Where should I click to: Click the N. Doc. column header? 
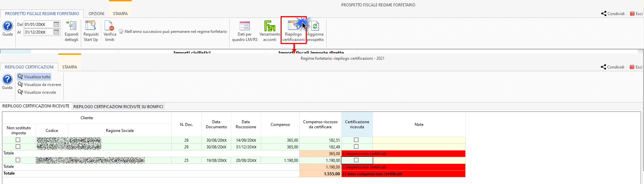186,125
